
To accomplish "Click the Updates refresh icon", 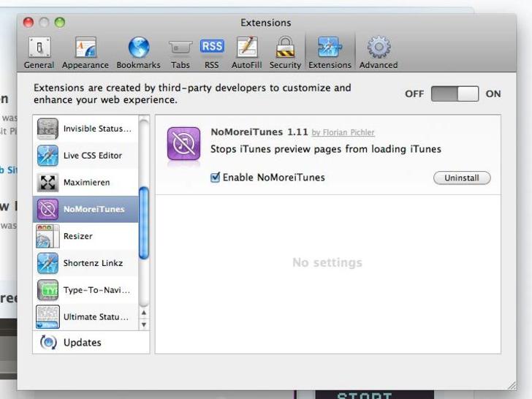I will point(48,342).
